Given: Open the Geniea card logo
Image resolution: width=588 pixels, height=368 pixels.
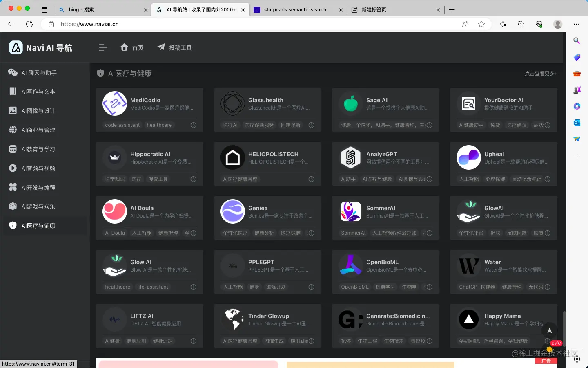Looking at the screenshot, I should (232, 211).
